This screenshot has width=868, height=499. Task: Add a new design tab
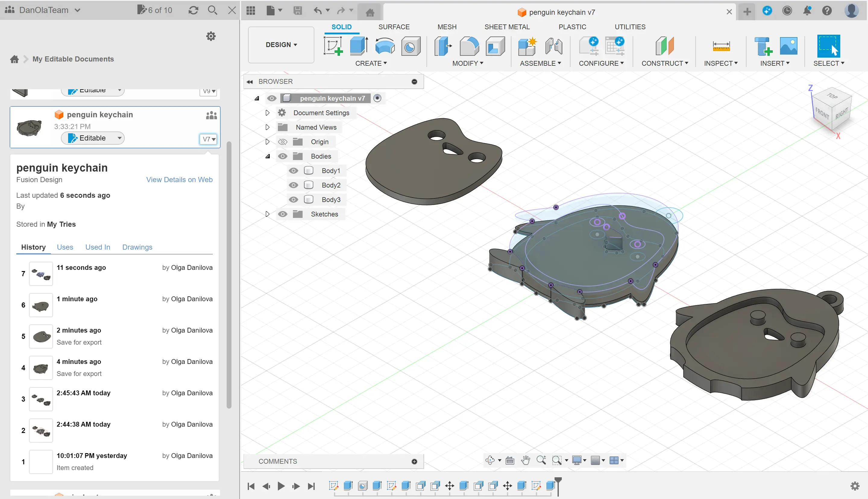click(747, 12)
